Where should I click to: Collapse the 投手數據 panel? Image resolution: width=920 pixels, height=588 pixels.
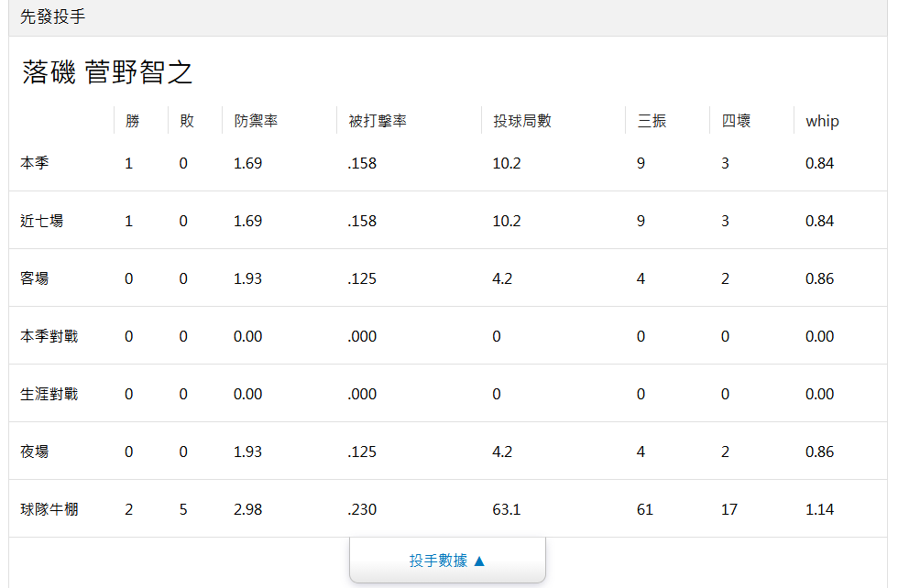tap(447, 561)
